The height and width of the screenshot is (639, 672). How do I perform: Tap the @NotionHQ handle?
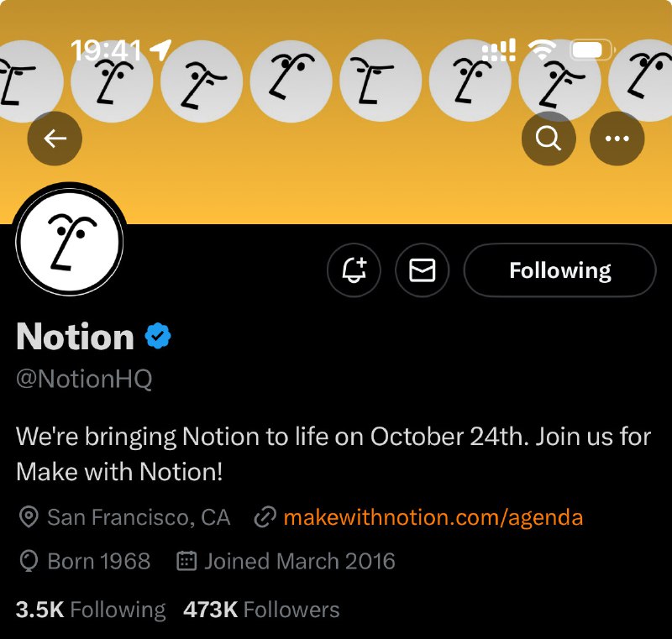point(85,379)
